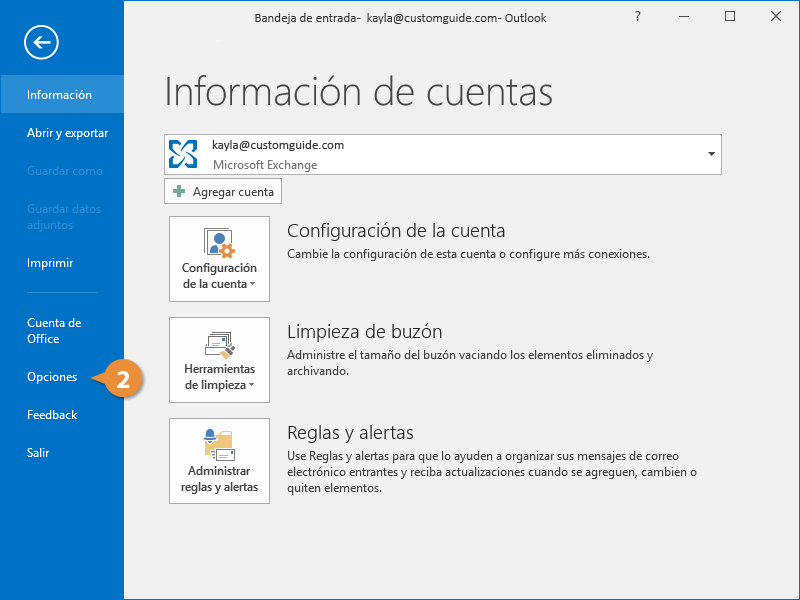This screenshot has width=800, height=600.
Task: Click the Configuración de la cuenta icon
Action: pos(219,242)
